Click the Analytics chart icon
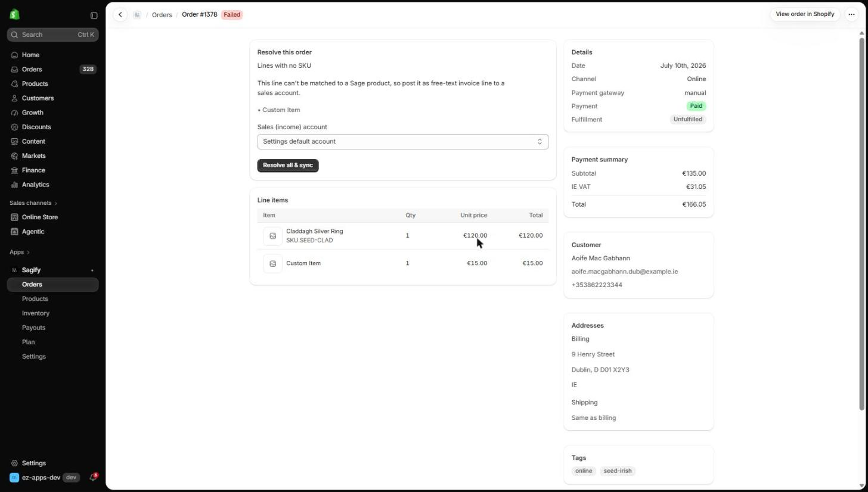 [x=15, y=185]
